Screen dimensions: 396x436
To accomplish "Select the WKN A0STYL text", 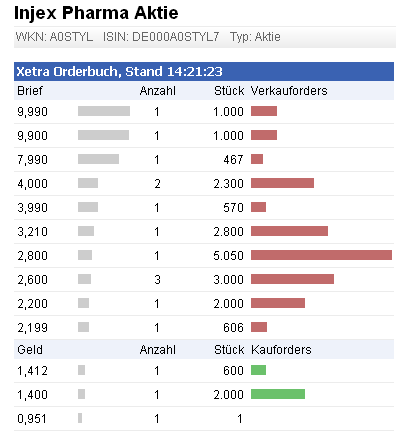I will [x=54, y=37].
